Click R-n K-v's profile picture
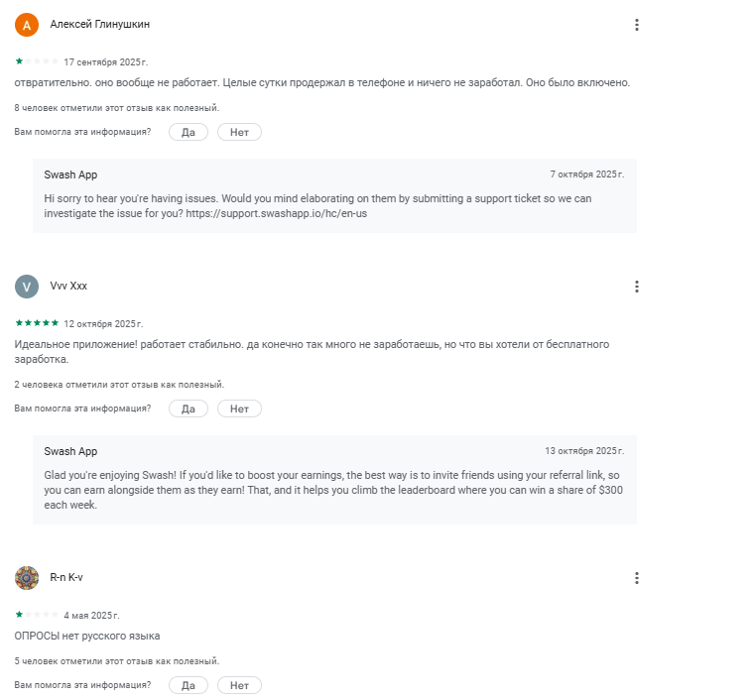This screenshot has height=700, width=754. (x=27, y=578)
